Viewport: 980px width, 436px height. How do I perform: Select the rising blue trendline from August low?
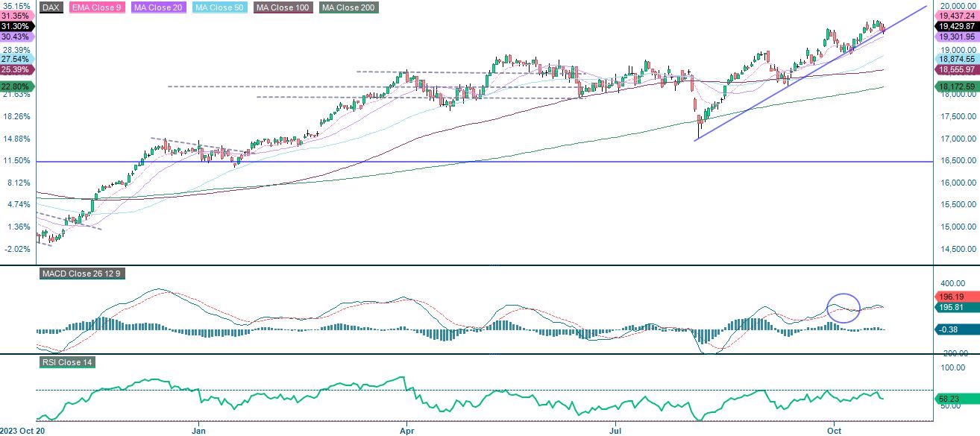(x=810, y=73)
